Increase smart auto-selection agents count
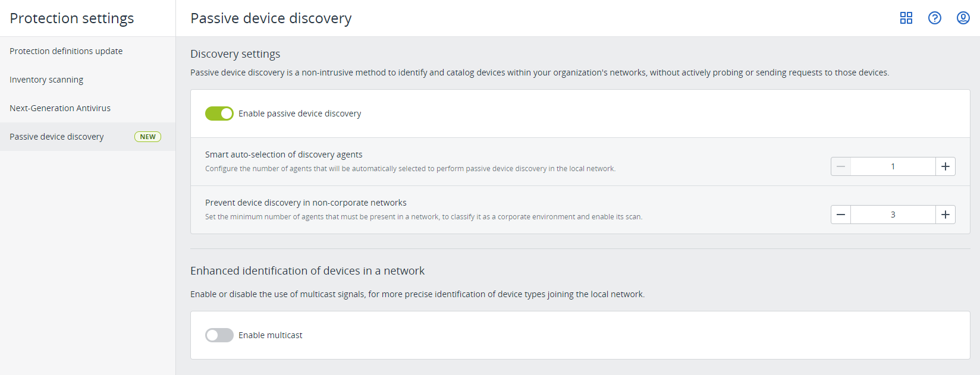 (x=946, y=166)
